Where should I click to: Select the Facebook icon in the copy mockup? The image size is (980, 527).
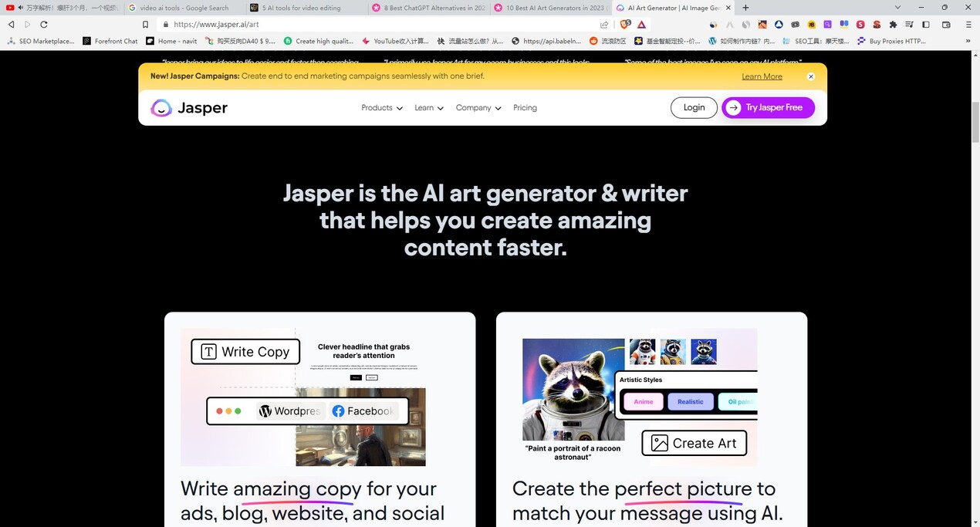click(x=337, y=410)
